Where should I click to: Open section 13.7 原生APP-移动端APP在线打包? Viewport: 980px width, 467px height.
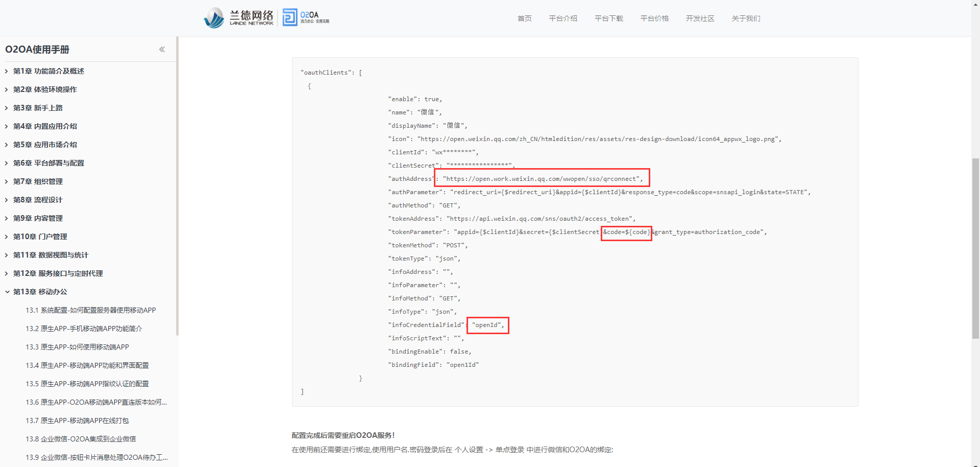77,421
